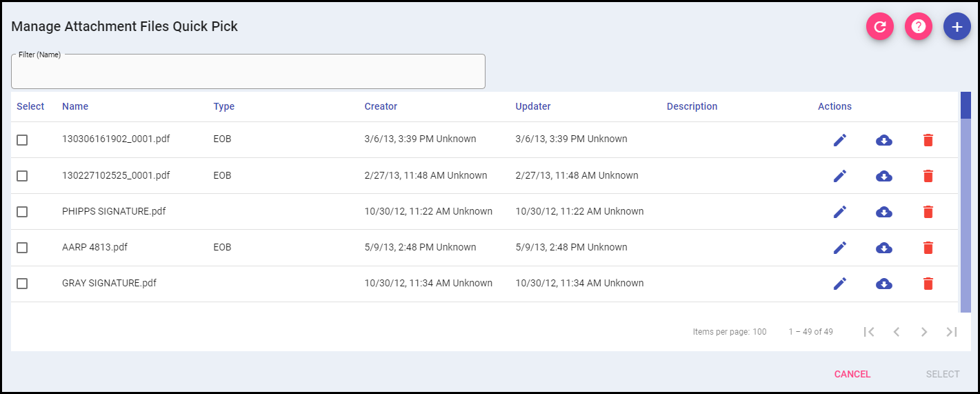
Task: Select the PHIPPS SIGNATURE.pdf checkbox
Action: (22, 212)
